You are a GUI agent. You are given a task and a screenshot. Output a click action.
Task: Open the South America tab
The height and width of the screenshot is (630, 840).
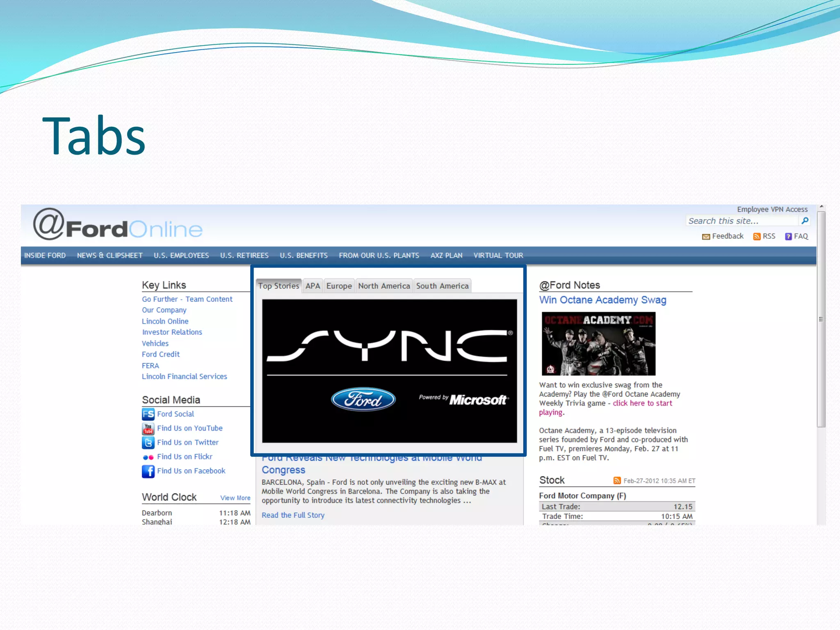442,286
